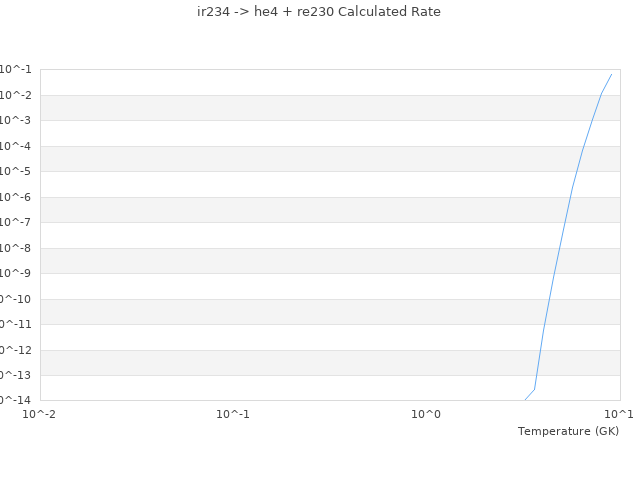Click the 10^-12 y-axis tick label
Screen dimensions: 640x480
point(16,350)
